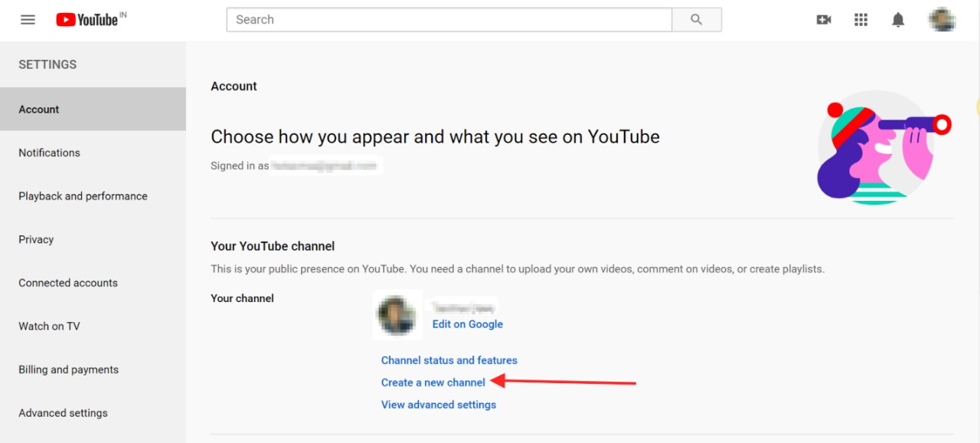Viewport: 980px width, 443px height.
Task: Open Privacy settings
Action: pos(35,239)
